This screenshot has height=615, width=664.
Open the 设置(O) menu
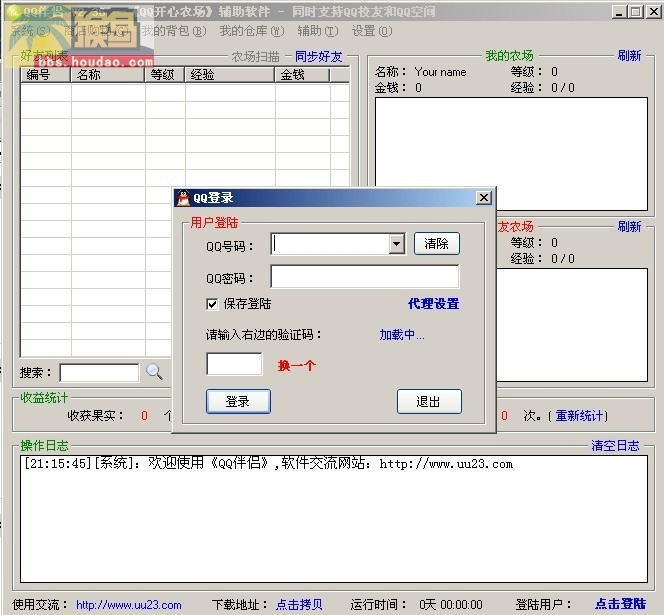[x=372, y=31]
